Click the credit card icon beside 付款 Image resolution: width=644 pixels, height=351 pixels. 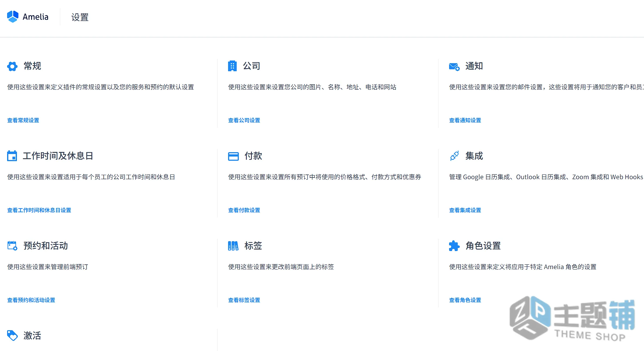coord(233,156)
